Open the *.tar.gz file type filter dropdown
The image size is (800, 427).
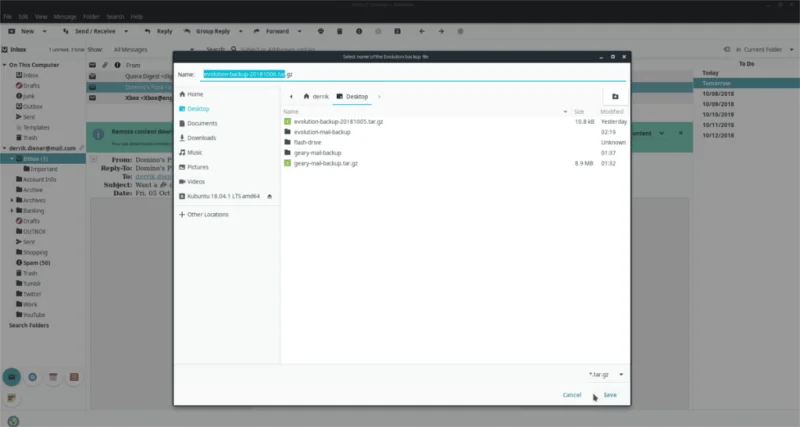(x=606, y=374)
